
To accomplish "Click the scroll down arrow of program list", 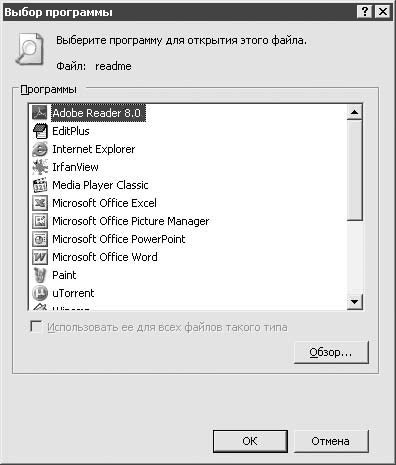I will pos(354,302).
